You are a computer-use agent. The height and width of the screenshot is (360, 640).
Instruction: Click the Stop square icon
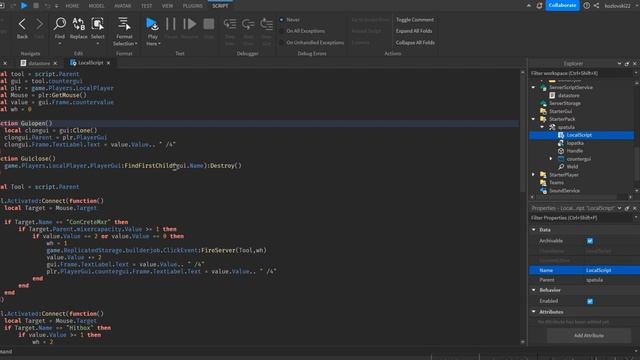209,24
